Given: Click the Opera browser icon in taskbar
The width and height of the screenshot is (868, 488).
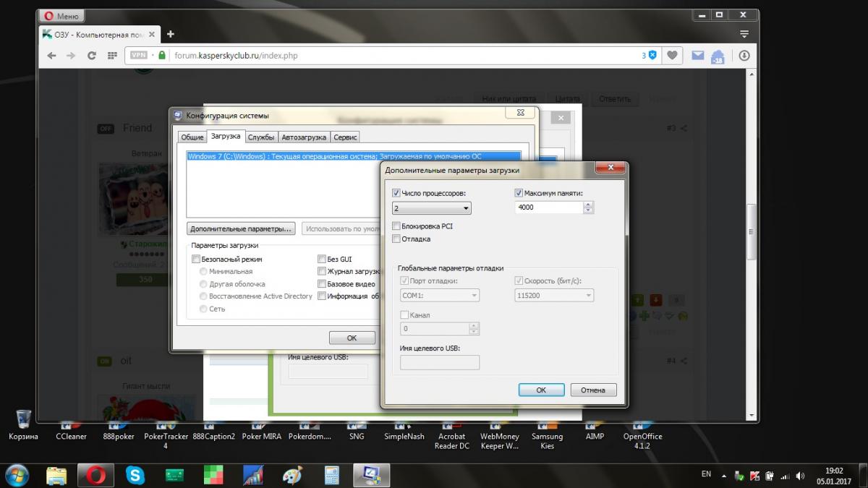Looking at the screenshot, I should tap(96, 475).
